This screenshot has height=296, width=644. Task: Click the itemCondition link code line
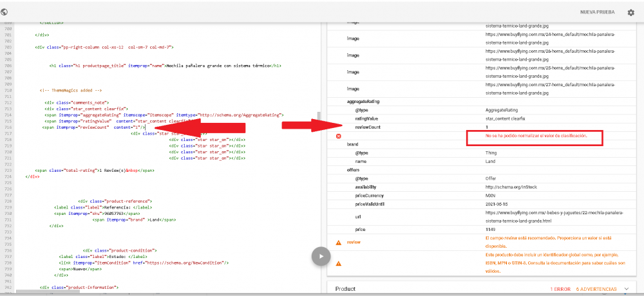click(x=144, y=263)
